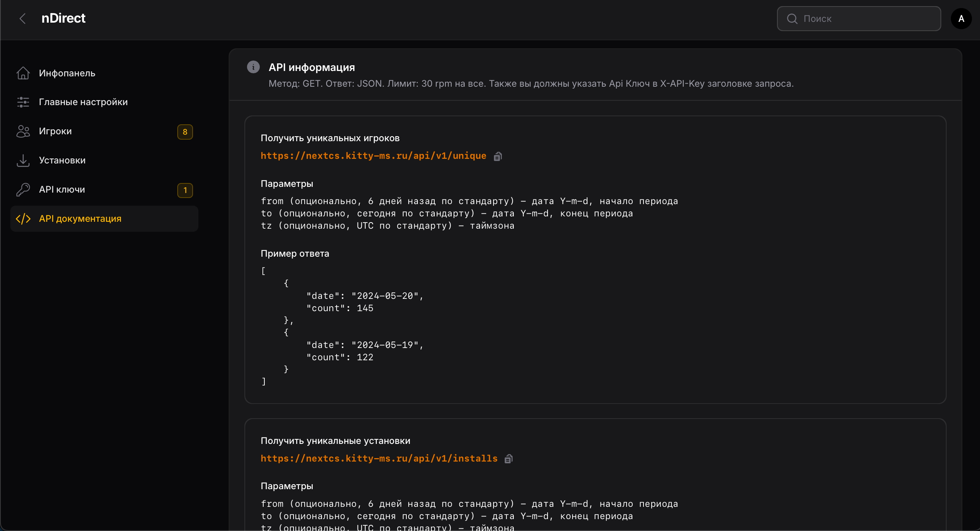Screen dimensions: 980x531
Task: Open the /api/v1/installs endpoint link
Action: (379, 458)
